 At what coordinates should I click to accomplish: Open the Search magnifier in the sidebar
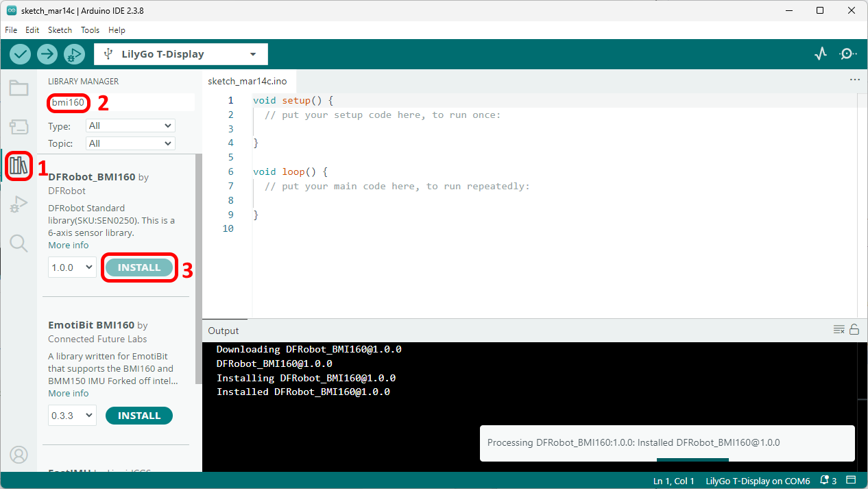(x=19, y=243)
